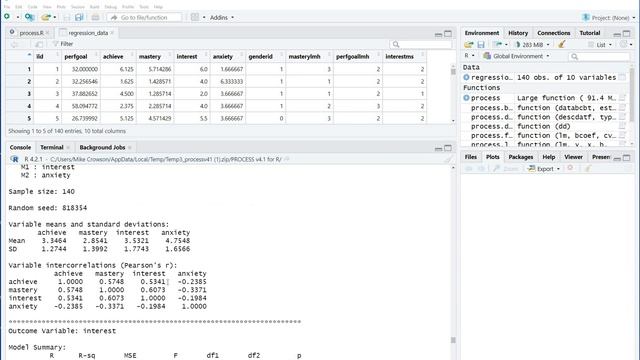
Task: Open the Tutorial tab
Action: tap(590, 33)
